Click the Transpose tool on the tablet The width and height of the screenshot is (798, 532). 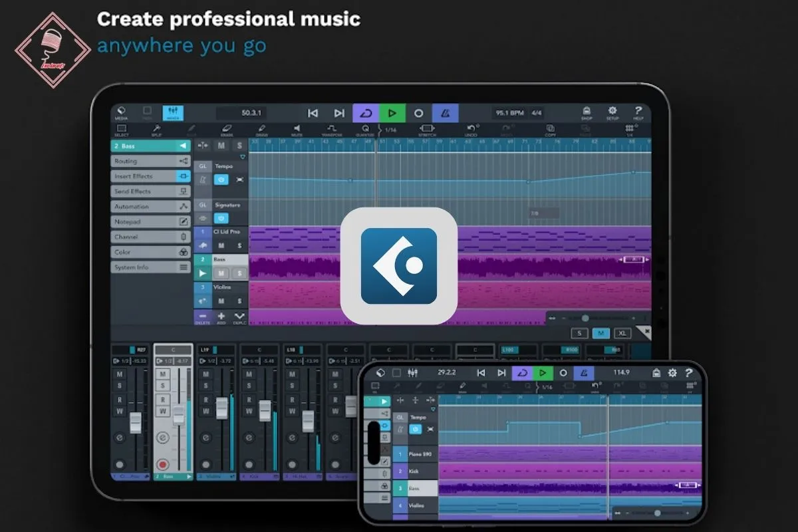point(331,130)
